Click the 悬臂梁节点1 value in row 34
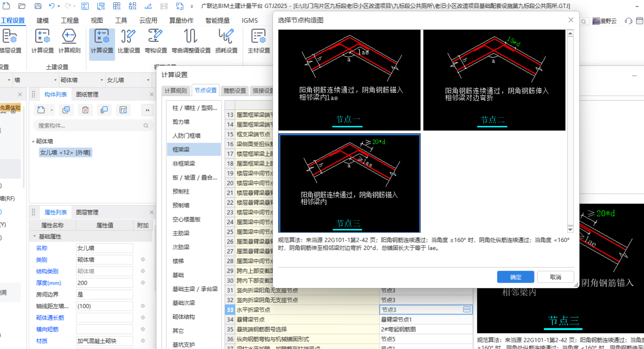 click(x=426, y=319)
